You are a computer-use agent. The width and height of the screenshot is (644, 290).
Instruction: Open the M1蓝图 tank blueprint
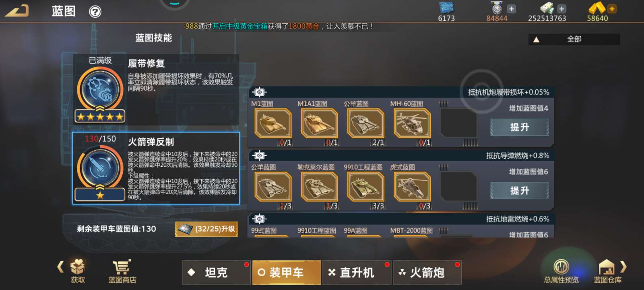click(x=273, y=123)
